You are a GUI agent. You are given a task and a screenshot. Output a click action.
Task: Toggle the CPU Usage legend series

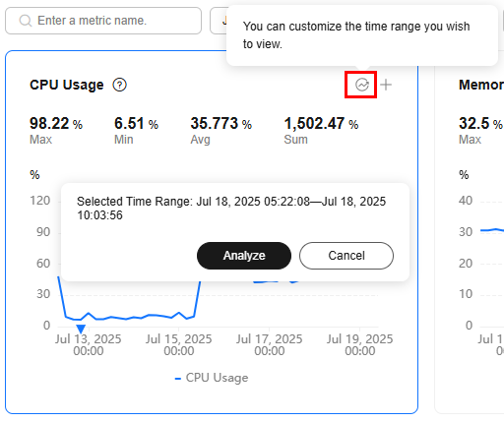(212, 378)
